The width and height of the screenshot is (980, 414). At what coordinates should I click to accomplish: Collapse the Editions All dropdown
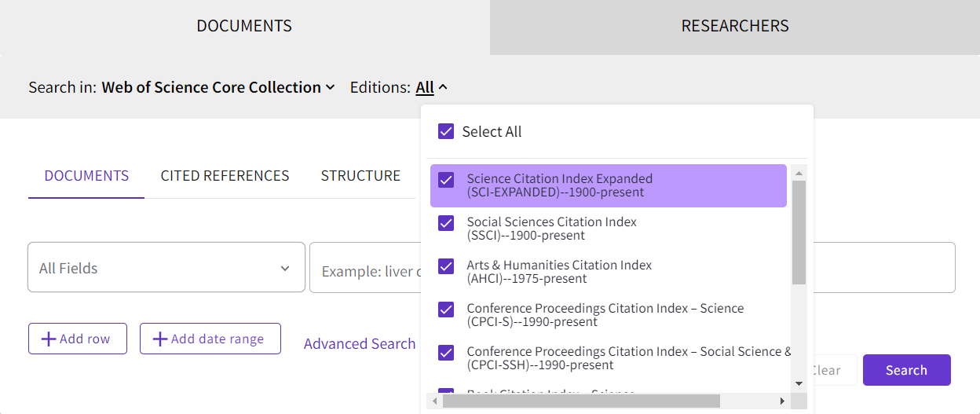click(x=431, y=87)
